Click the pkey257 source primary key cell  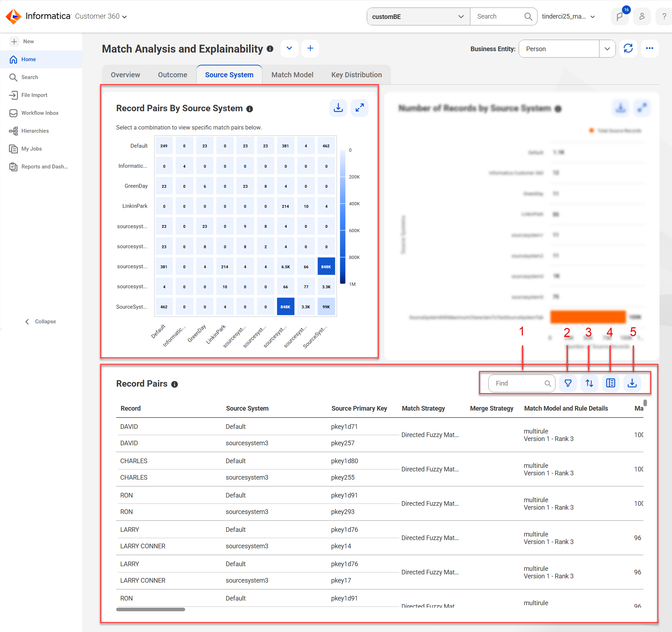342,443
